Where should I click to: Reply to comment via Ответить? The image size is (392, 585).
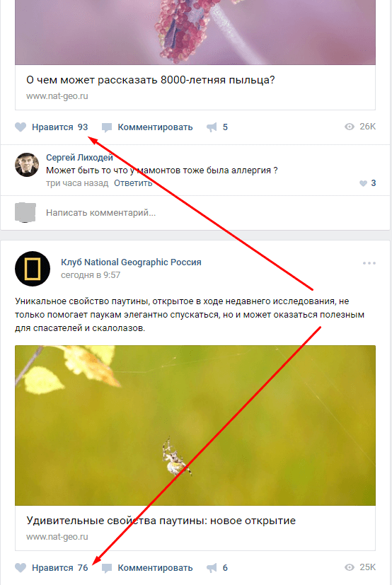133,183
